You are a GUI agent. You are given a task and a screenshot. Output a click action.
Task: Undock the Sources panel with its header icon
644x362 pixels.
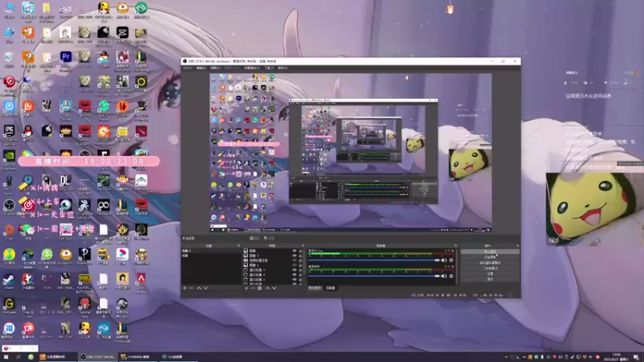coord(303,245)
